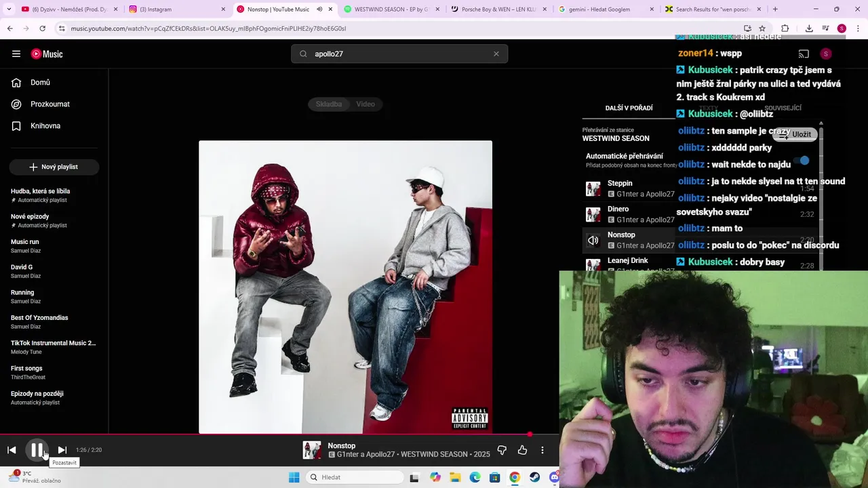Viewport: 868px width, 488px height.
Task: Open the account avatar in YouTube Music
Action: (x=825, y=54)
